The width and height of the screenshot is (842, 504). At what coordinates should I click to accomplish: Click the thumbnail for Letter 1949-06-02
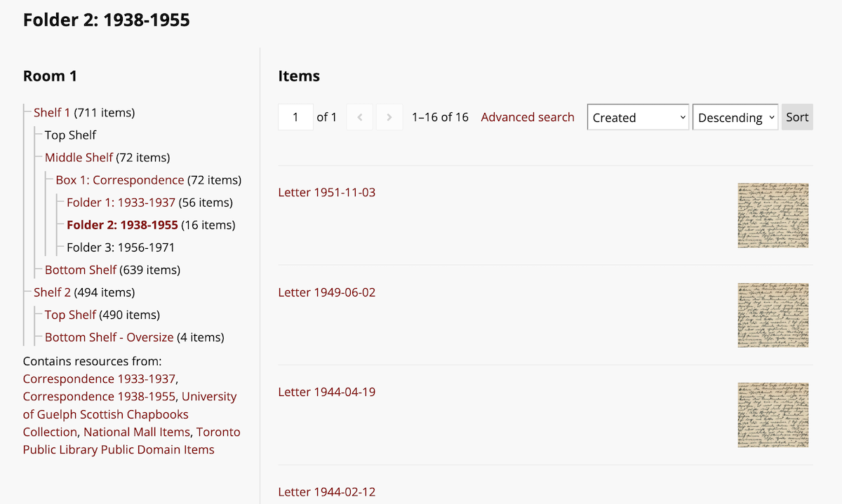click(x=773, y=315)
